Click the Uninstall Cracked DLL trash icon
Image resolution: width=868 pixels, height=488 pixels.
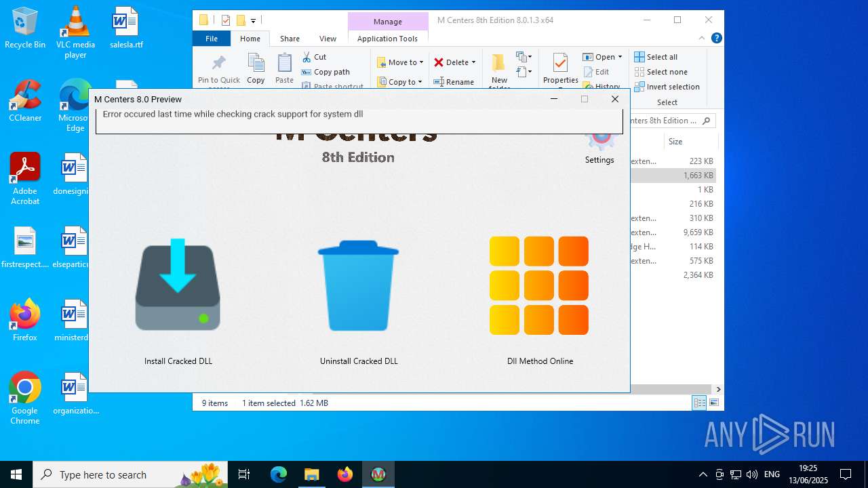coord(358,285)
